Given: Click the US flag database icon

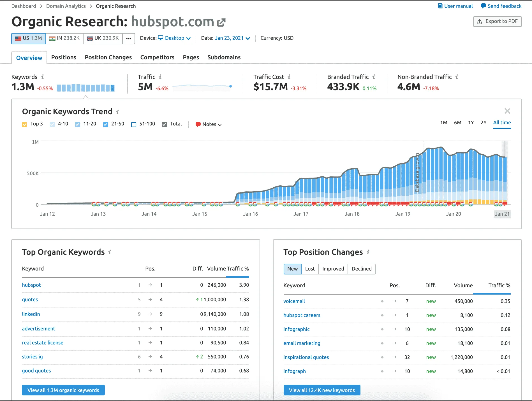Looking at the screenshot, I should [x=18, y=38].
